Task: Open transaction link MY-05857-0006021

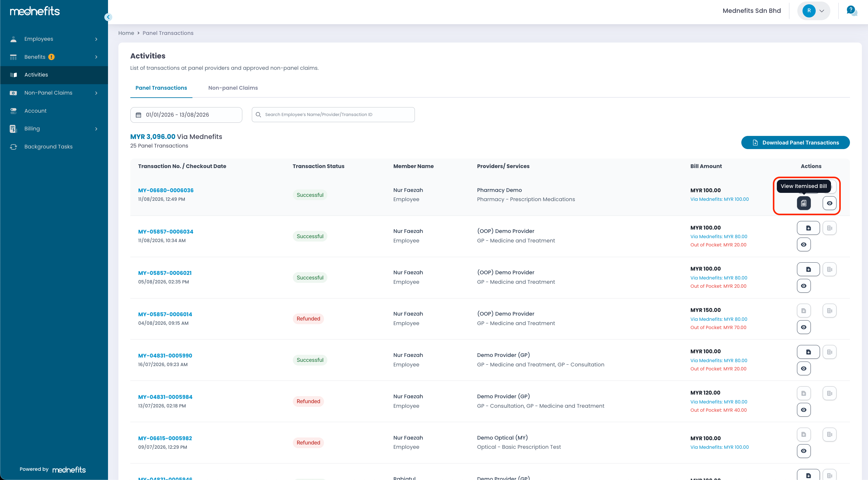Action: tap(165, 273)
